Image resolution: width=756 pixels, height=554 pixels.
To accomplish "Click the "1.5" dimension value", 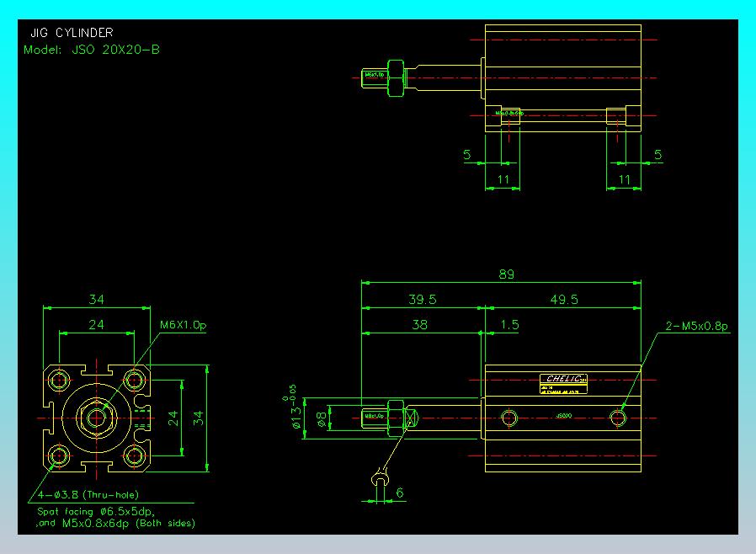I will point(509,324).
